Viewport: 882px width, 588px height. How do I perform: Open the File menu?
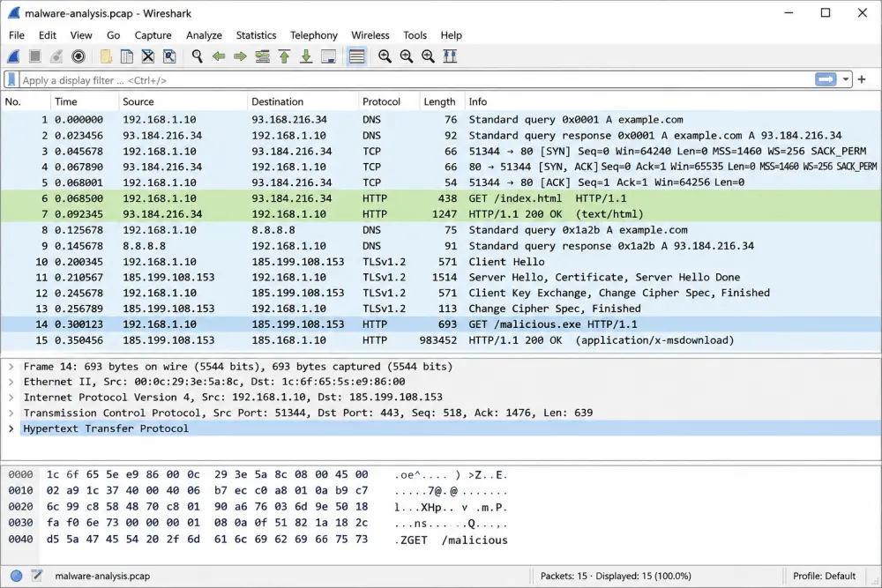17,35
